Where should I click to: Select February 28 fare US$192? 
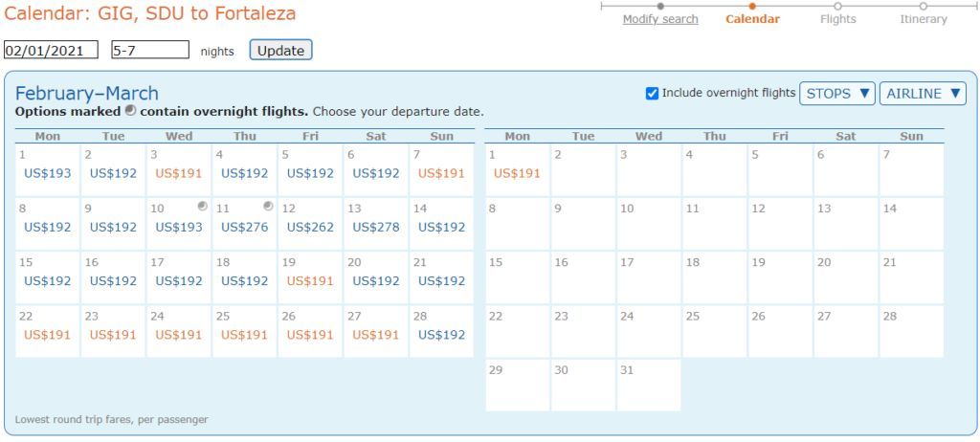click(x=441, y=335)
